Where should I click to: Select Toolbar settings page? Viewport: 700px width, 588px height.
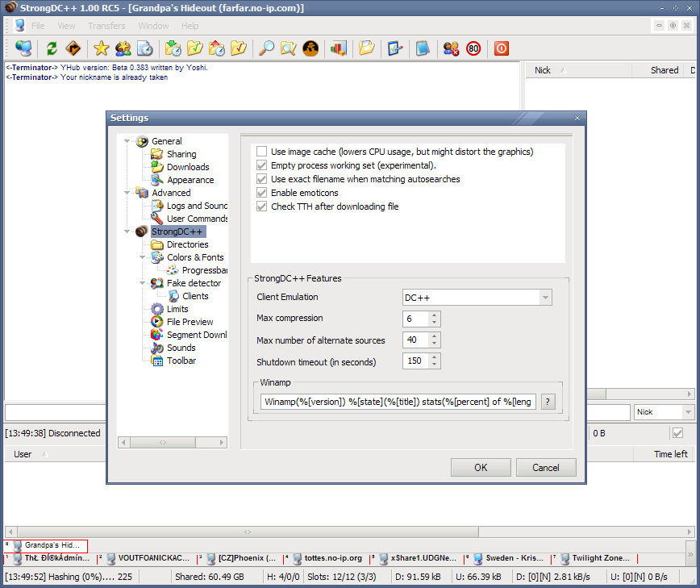click(181, 361)
